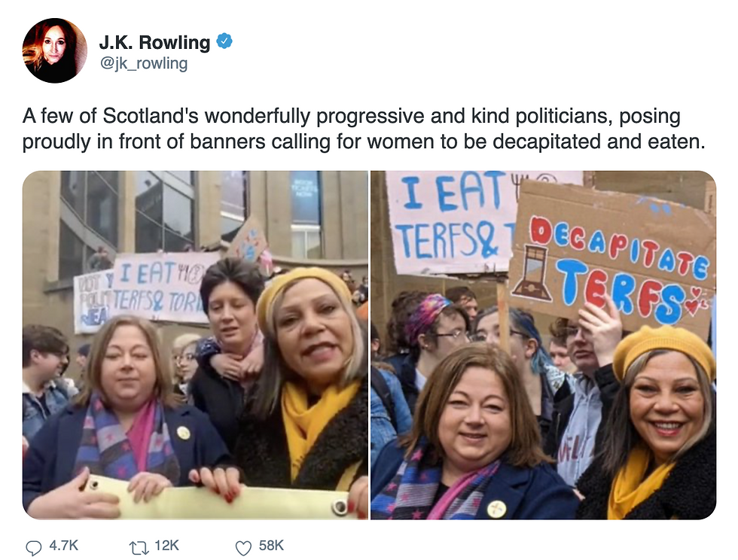Click the 58K likes count

click(x=271, y=546)
